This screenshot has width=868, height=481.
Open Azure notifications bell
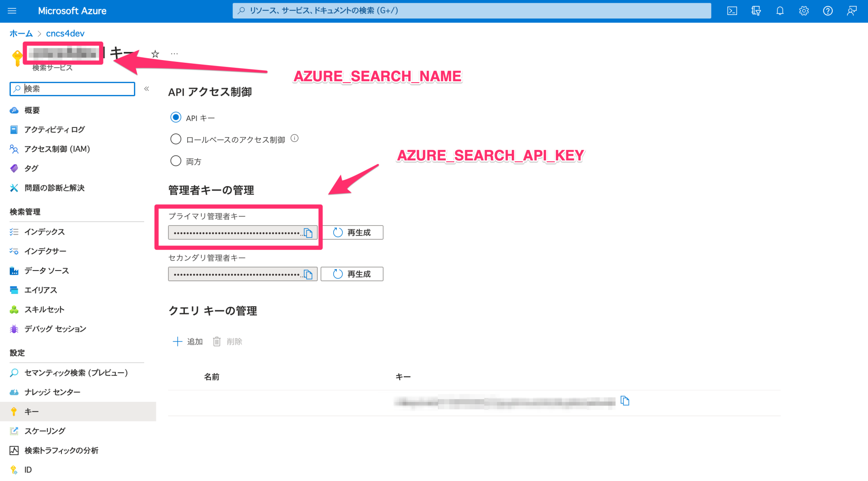pyautogui.click(x=780, y=10)
